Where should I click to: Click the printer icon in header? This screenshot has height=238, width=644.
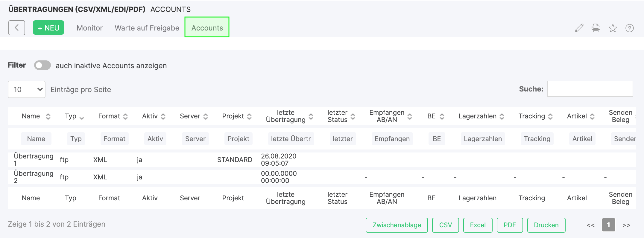[x=596, y=28]
